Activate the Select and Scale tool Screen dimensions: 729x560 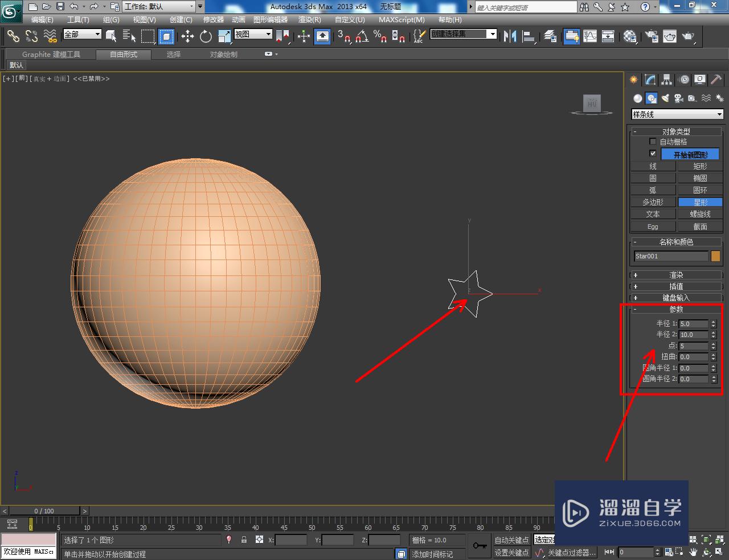pyautogui.click(x=224, y=36)
